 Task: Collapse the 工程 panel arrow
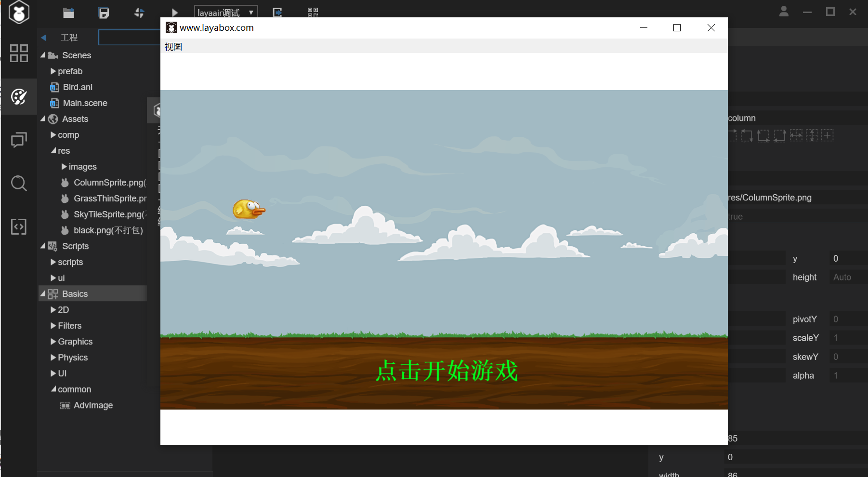tap(43, 37)
